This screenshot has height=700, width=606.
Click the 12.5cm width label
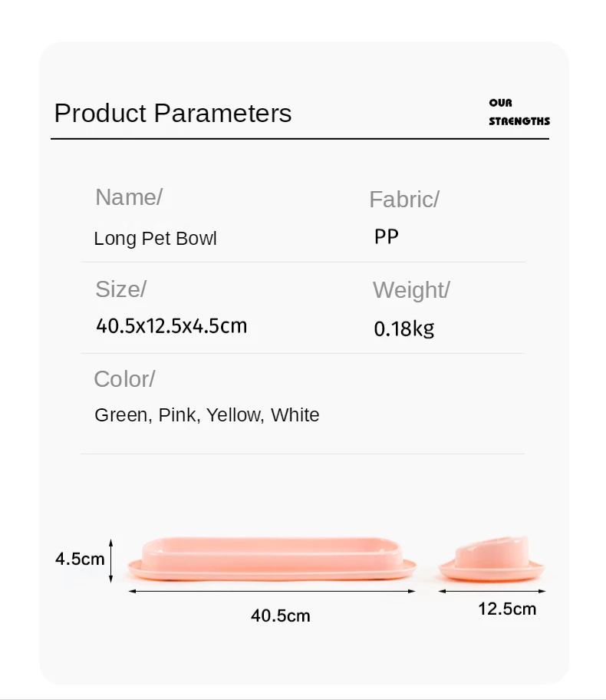507,609
